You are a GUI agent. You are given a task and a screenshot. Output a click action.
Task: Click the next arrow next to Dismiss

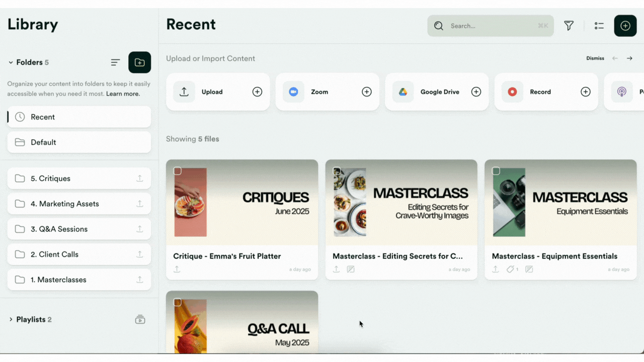pos(629,58)
